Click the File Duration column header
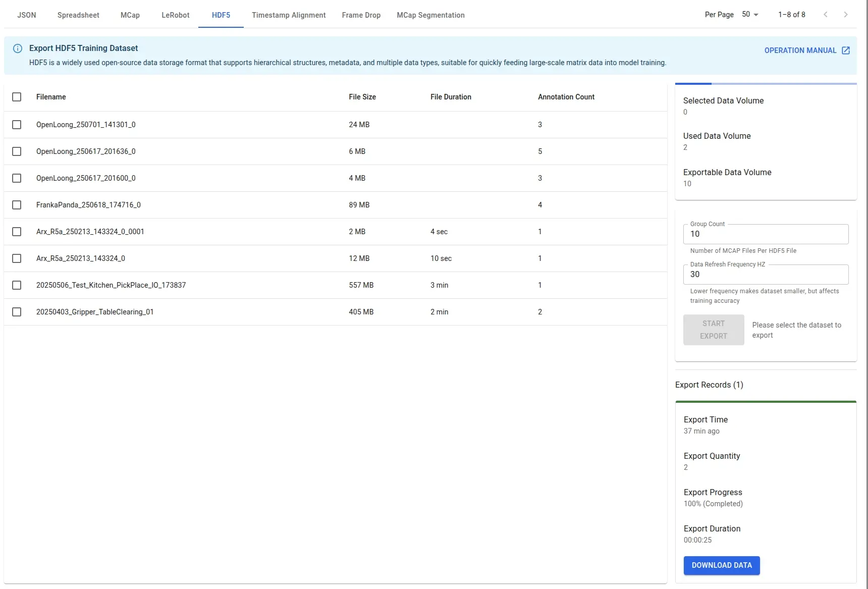Viewport: 868px width, 589px height. [x=451, y=97]
